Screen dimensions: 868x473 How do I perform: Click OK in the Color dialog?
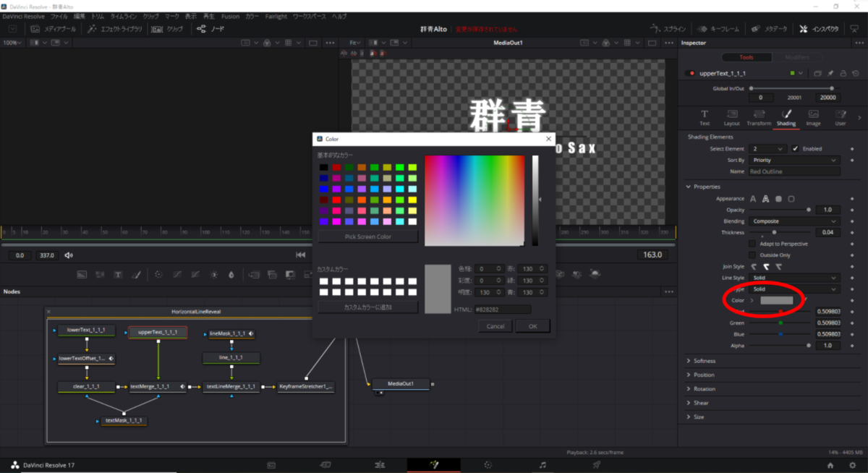coord(532,326)
